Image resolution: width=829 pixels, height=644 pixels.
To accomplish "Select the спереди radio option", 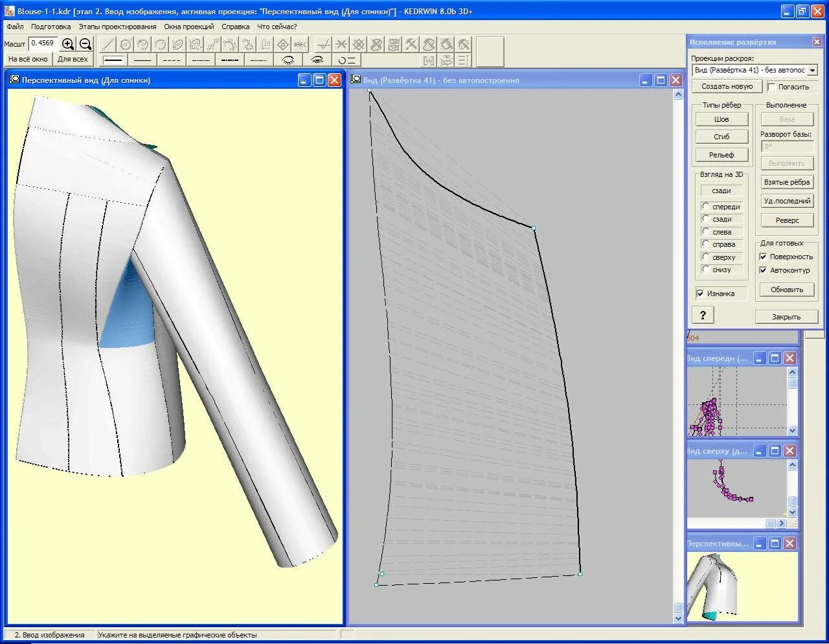I will pos(705,206).
